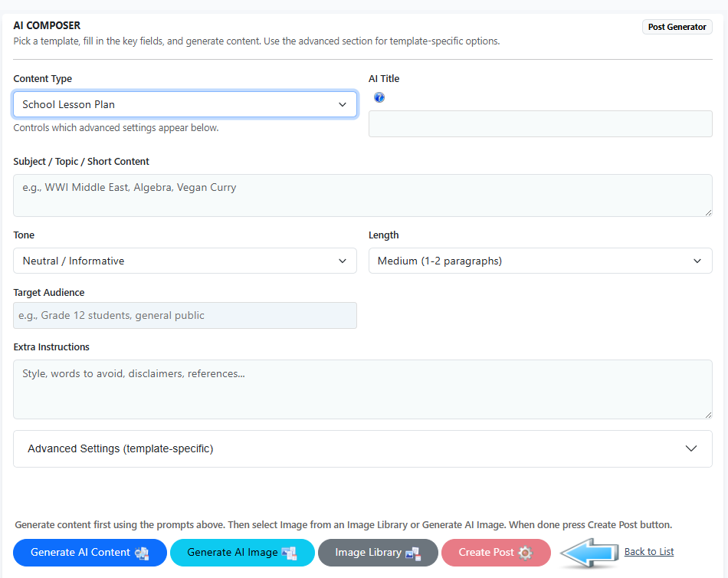Click into the Subject / Topic text area
This screenshot has height=578, width=728.
pyautogui.click(x=362, y=195)
